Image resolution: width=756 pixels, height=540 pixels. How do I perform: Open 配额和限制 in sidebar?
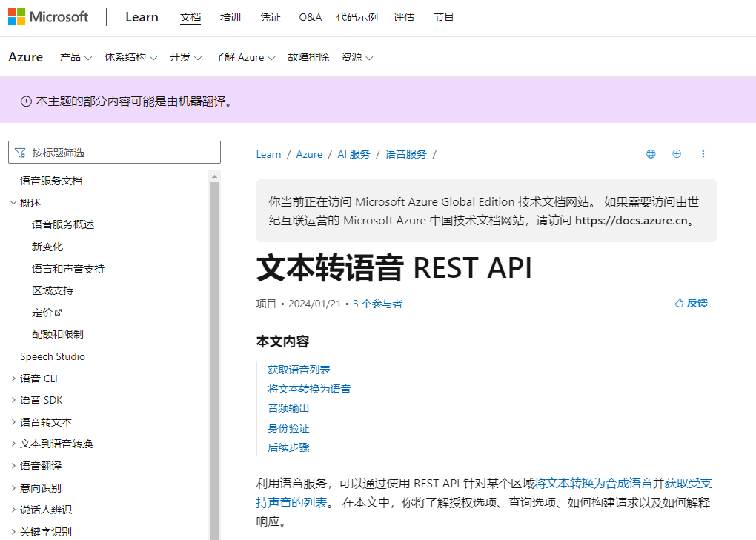(57, 334)
